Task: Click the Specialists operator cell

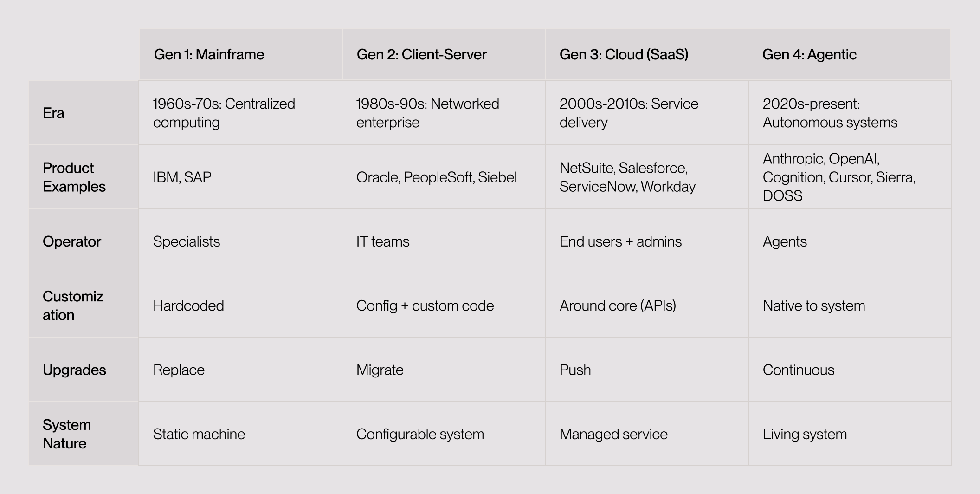Action: (x=187, y=241)
